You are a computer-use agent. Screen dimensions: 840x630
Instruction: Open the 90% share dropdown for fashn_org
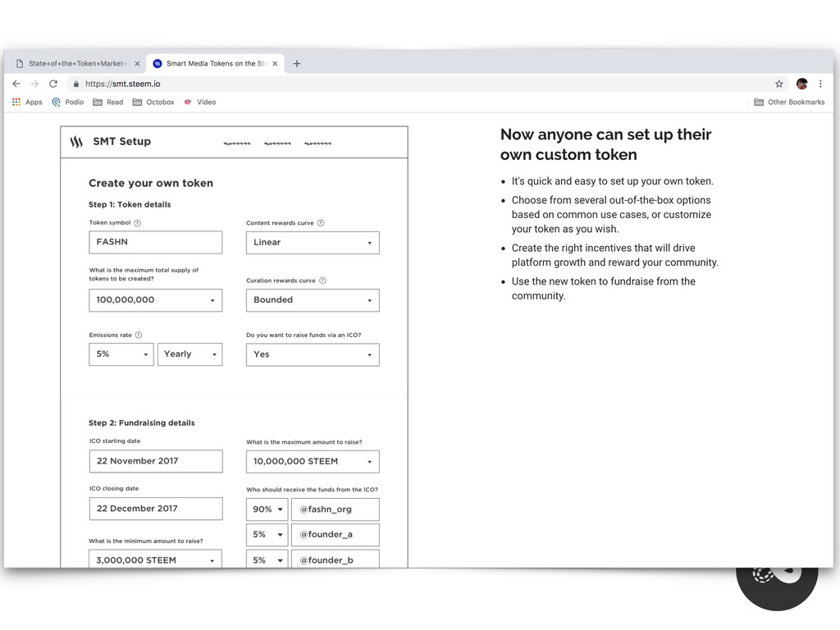point(267,509)
